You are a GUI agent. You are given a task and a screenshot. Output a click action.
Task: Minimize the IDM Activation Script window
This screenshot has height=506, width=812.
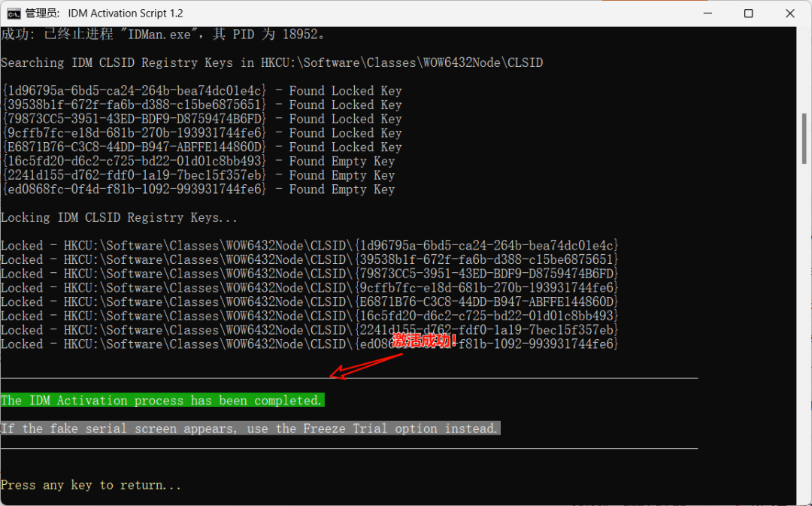(707, 14)
